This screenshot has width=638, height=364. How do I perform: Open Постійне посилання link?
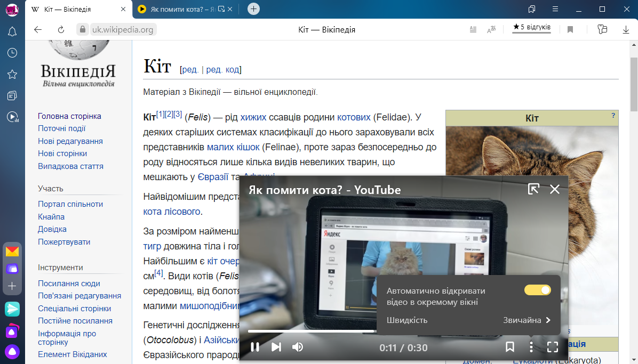click(x=75, y=320)
